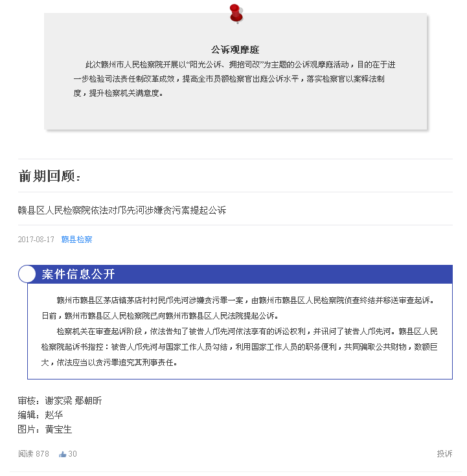Open the 赣县检察 account link
The image size is (467, 476).
(x=76, y=240)
